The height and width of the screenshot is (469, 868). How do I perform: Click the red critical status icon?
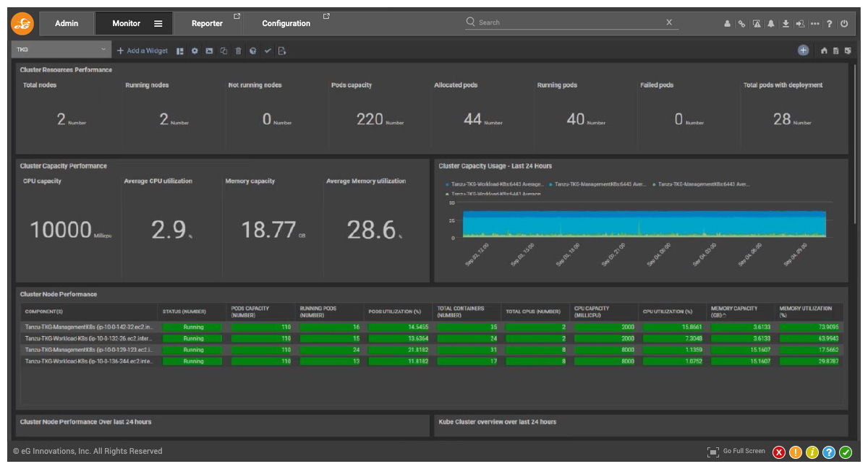pos(779,452)
